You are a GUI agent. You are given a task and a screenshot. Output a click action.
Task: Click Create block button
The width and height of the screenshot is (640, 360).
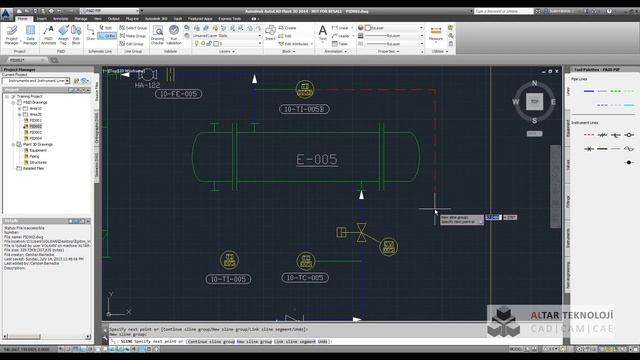(x=287, y=28)
